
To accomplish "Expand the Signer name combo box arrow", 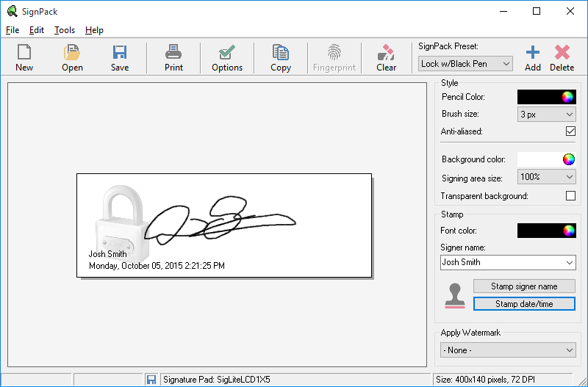I will pyautogui.click(x=570, y=263).
